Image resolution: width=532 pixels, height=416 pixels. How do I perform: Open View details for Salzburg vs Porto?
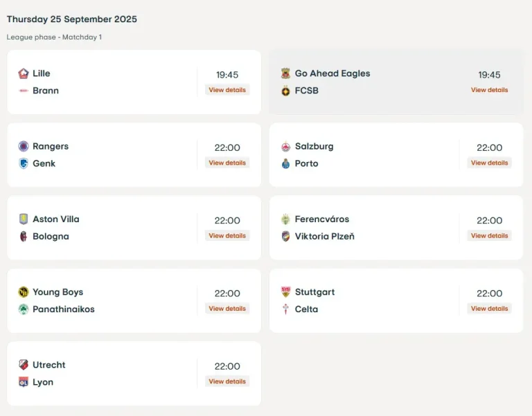tap(489, 163)
